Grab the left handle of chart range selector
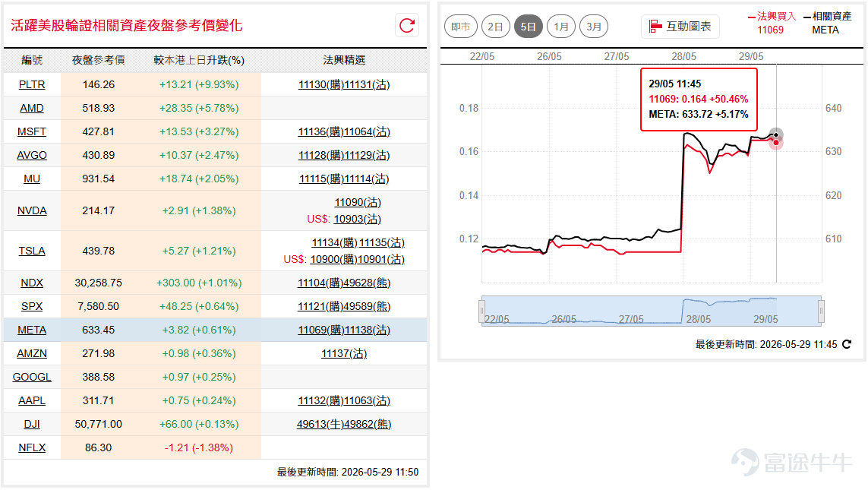 click(x=481, y=311)
